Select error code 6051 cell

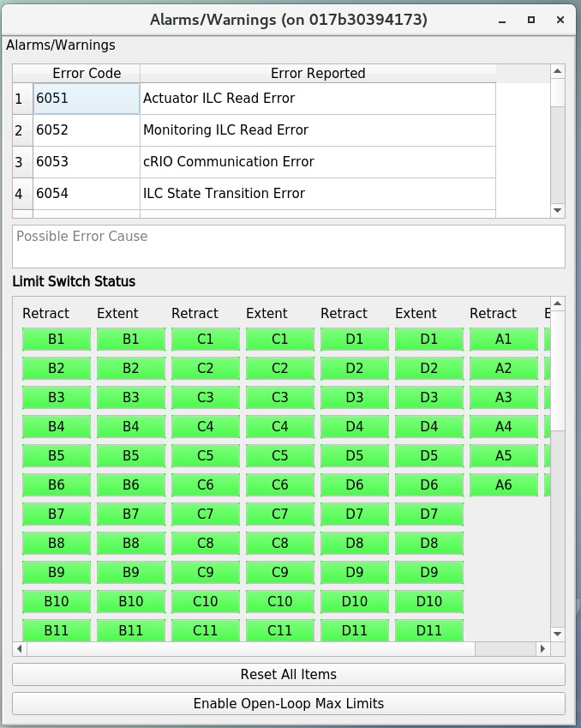(86, 99)
